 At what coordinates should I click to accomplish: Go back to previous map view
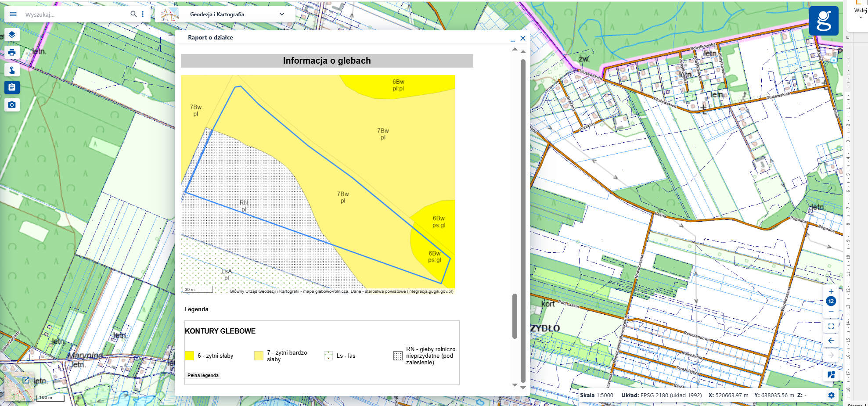pos(831,341)
